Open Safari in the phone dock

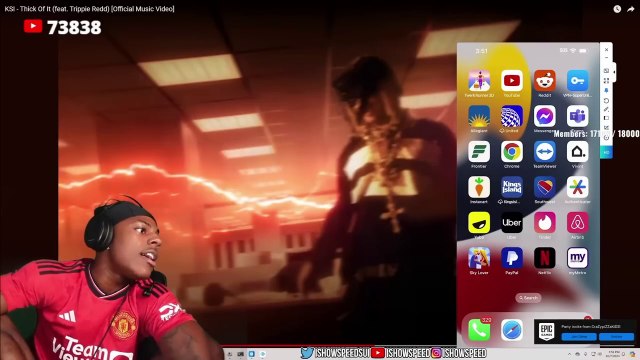[512, 330]
